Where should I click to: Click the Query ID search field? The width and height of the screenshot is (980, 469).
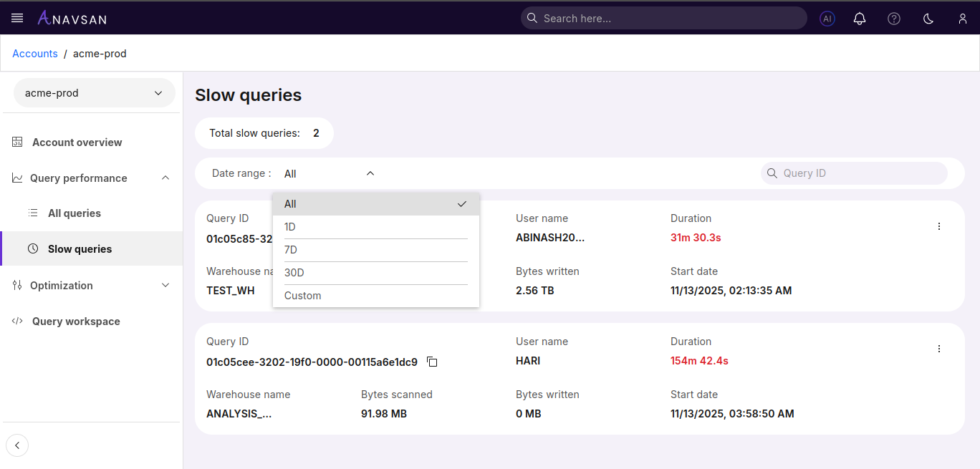[860, 173]
